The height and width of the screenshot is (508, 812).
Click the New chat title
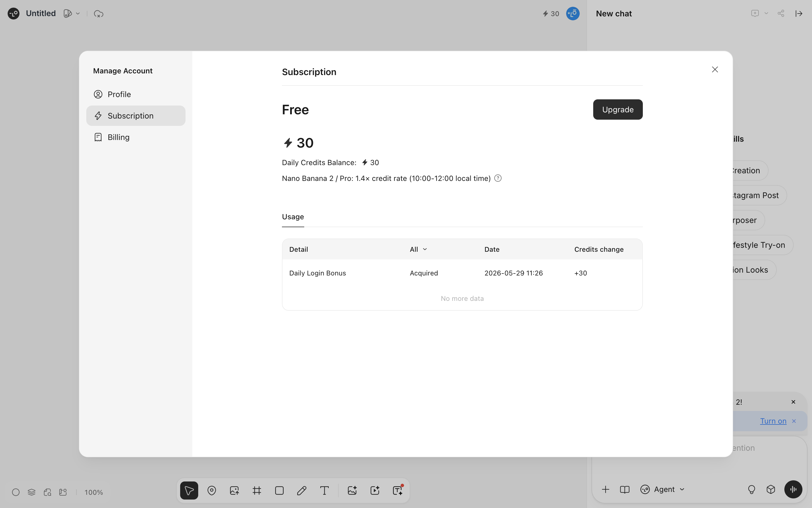pyautogui.click(x=614, y=14)
